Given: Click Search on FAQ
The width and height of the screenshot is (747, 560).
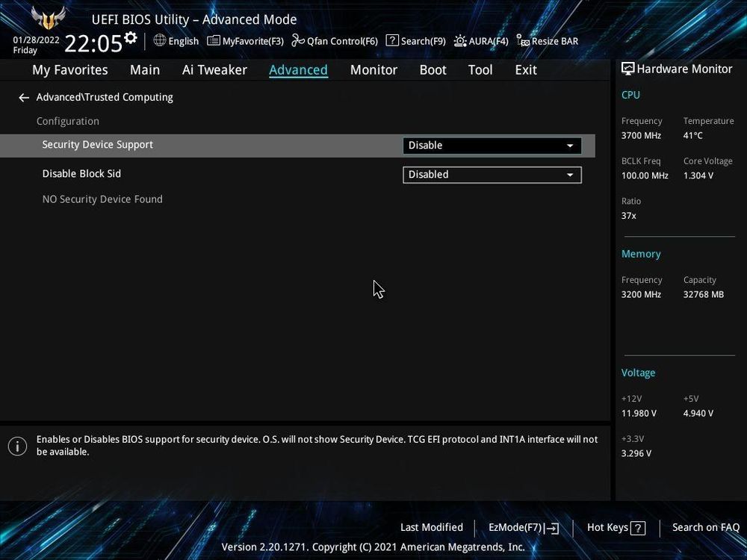Looking at the screenshot, I should (x=705, y=527).
